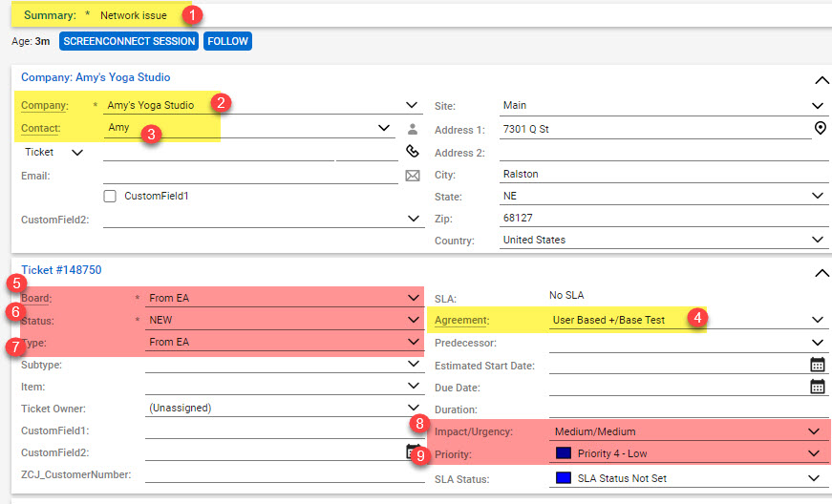
Task: Click the FOLLOW button
Action: (227, 41)
